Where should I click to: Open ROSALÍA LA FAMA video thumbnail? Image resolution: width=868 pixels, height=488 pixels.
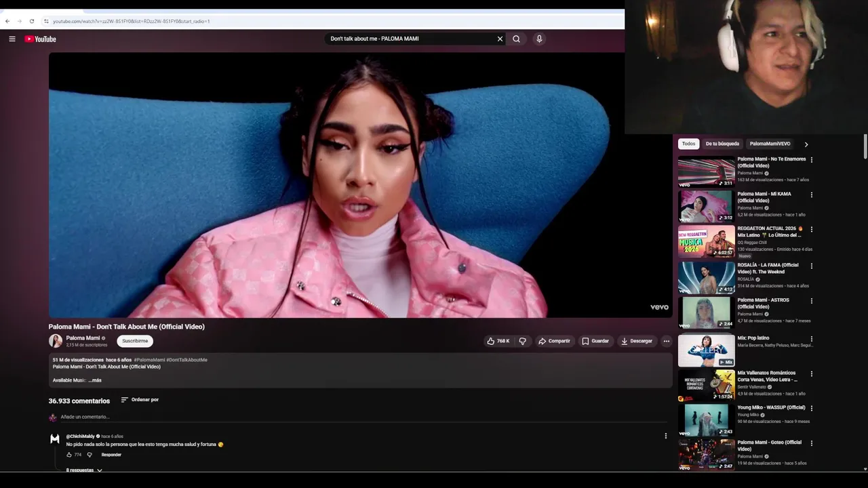(x=707, y=277)
